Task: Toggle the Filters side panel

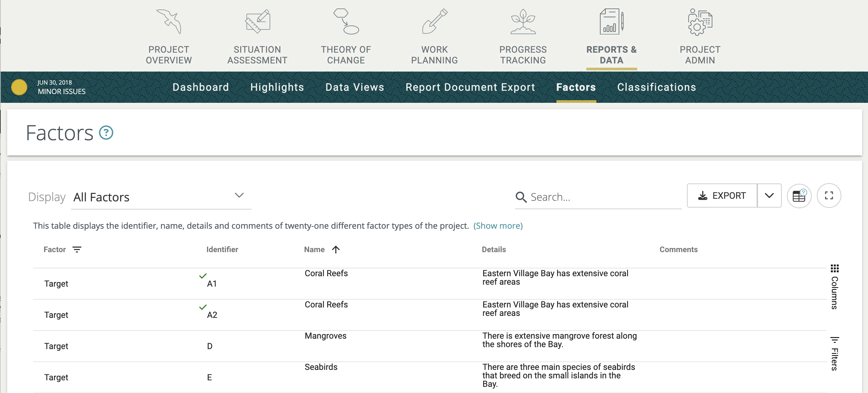Action: point(834,354)
